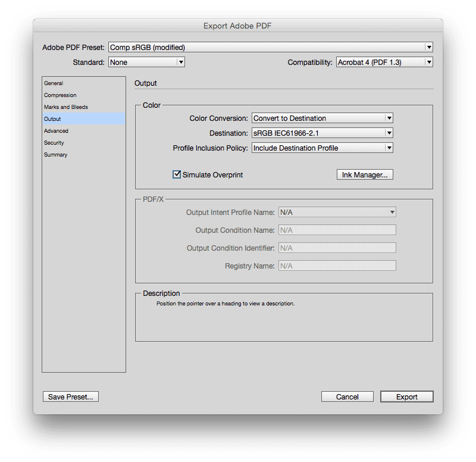476x462 pixels.
Task: Click the Description group heading
Action: tap(161, 294)
